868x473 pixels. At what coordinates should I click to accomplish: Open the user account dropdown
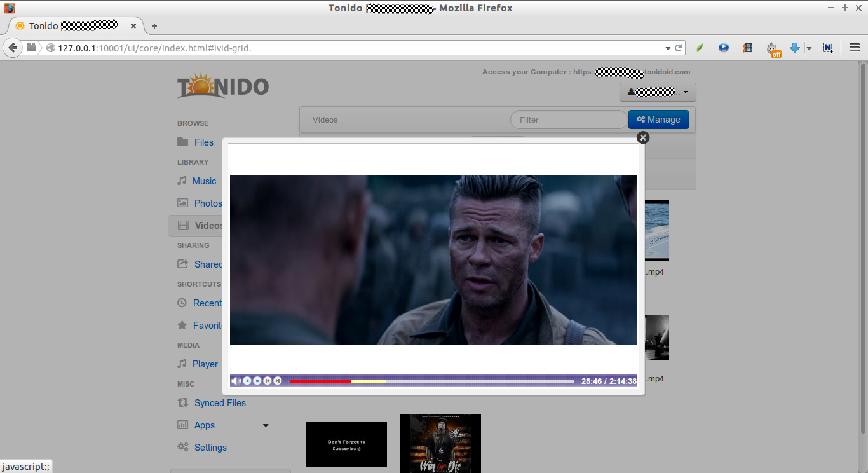[658, 92]
